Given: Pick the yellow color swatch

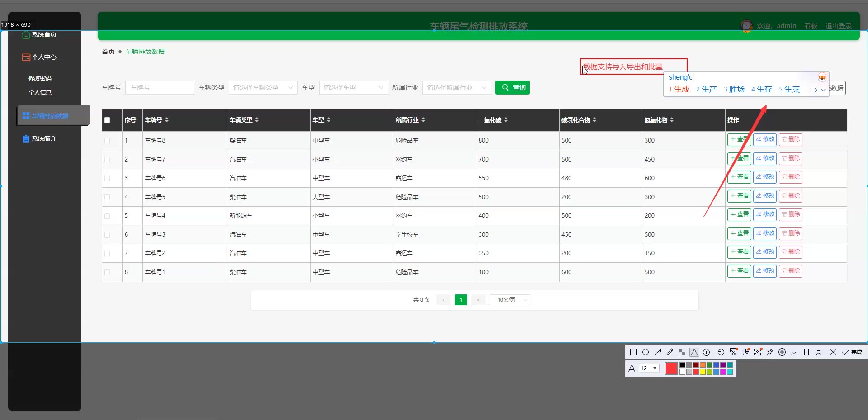Looking at the screenshot, I should point(703,372).
